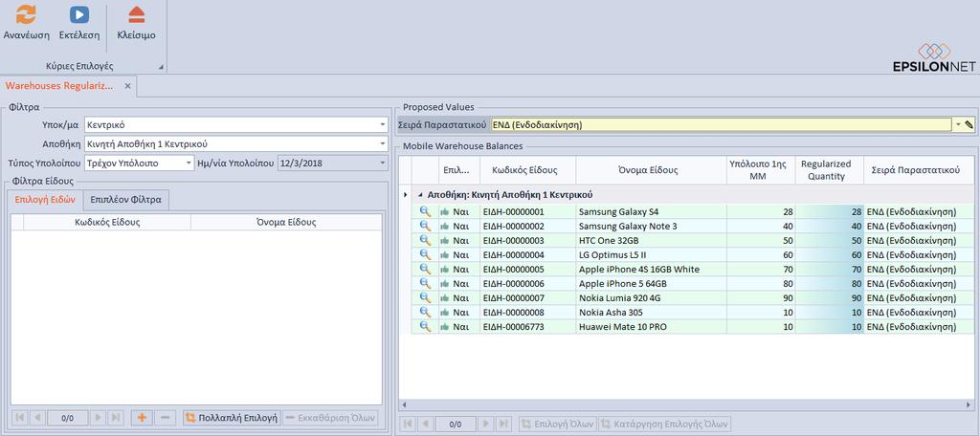The image size is (980, 436).
Task: Go to last record in balances grid navigator
Action: click(503, 425)
